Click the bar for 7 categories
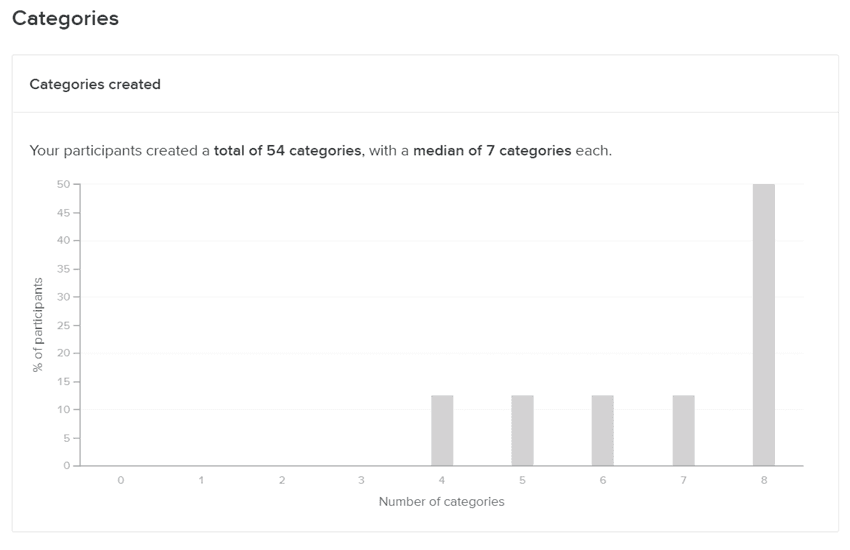The width and height of the screenshot is (850, 550). click(683, 430)
